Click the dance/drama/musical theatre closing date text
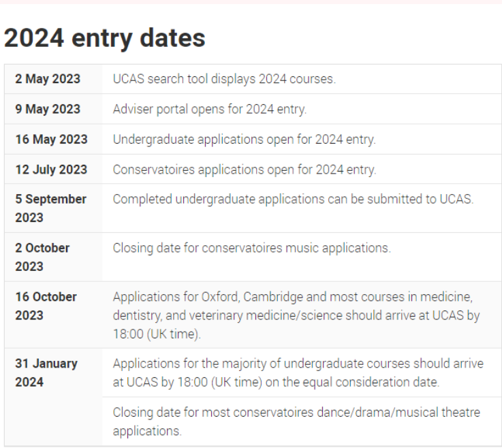Viewport: 502px width, 448px height. point(296,421)
